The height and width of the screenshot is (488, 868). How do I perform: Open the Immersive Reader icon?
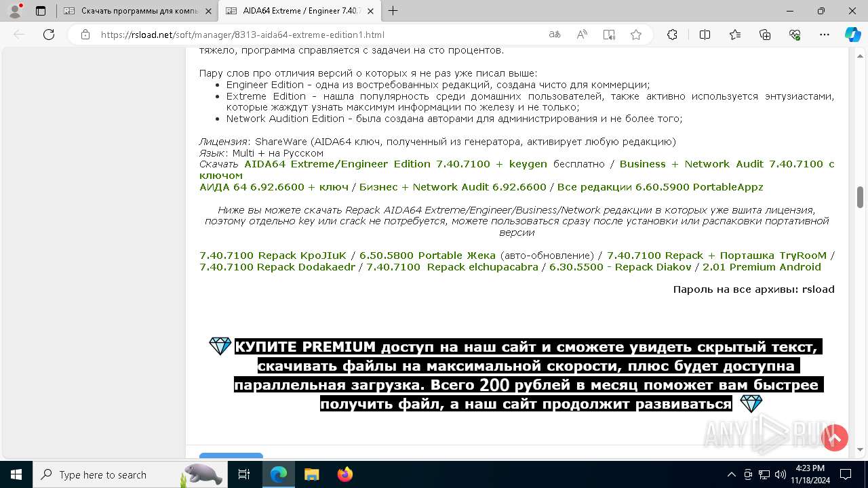(609, 35)
